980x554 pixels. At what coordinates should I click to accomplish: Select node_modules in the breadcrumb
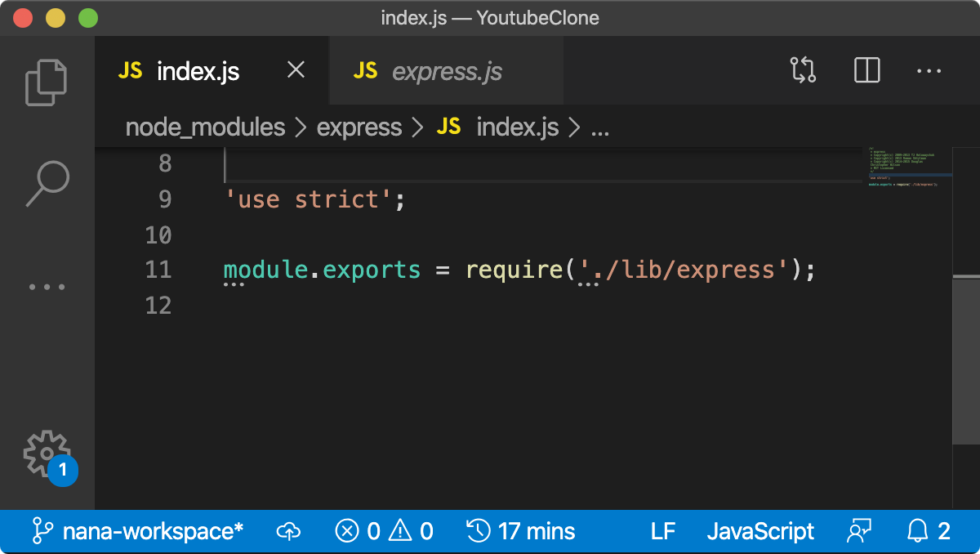coord(205,127)
